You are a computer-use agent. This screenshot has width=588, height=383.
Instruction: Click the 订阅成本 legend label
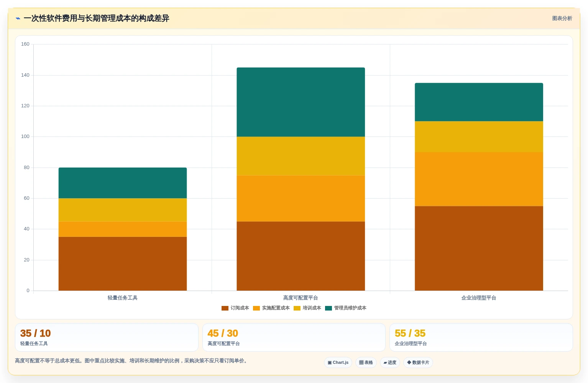pos(240,308)
